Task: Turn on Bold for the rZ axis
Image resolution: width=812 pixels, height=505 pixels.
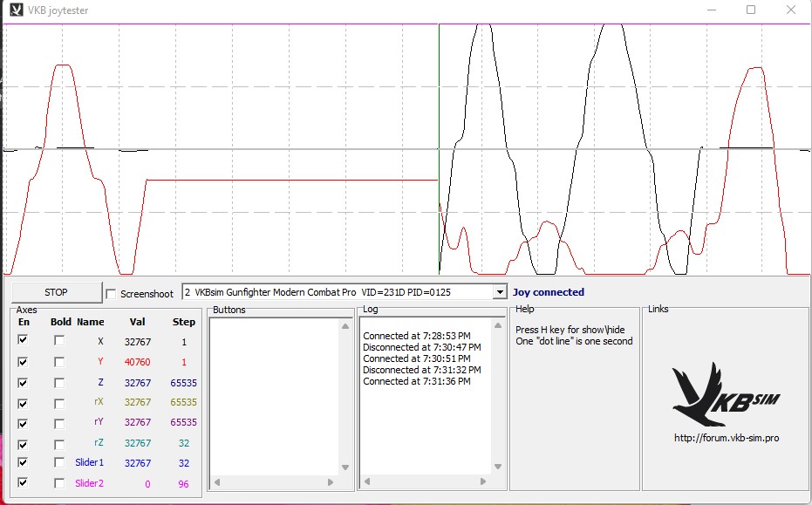Action: (x=59, y=443)
